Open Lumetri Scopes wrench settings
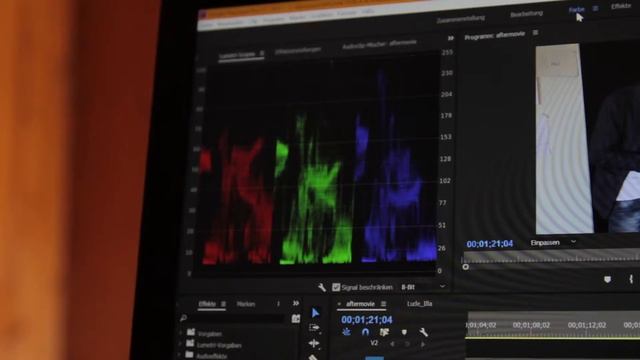The width and height of the screenshot is (640, 360). tap(322, 288)
